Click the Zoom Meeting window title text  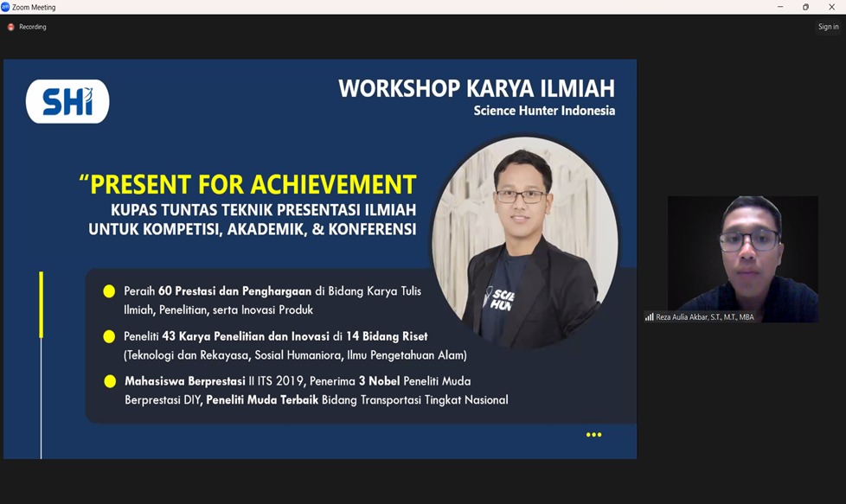coord(34,7)
